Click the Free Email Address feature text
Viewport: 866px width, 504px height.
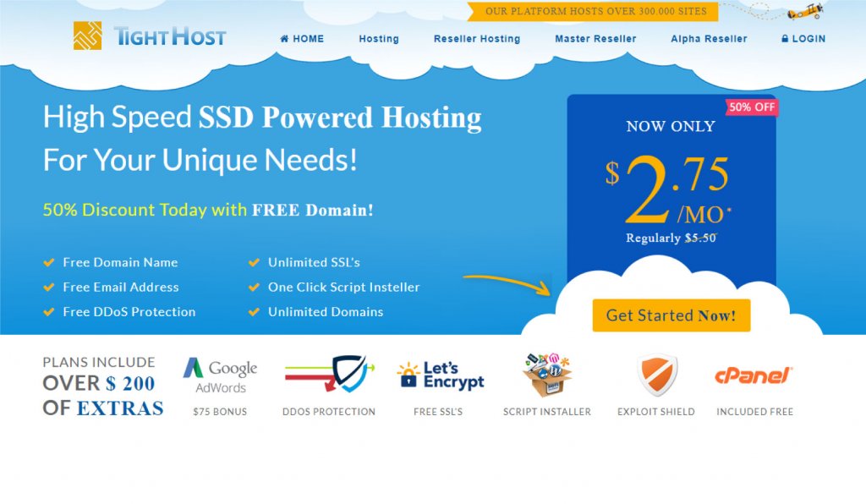click(121, 287)
